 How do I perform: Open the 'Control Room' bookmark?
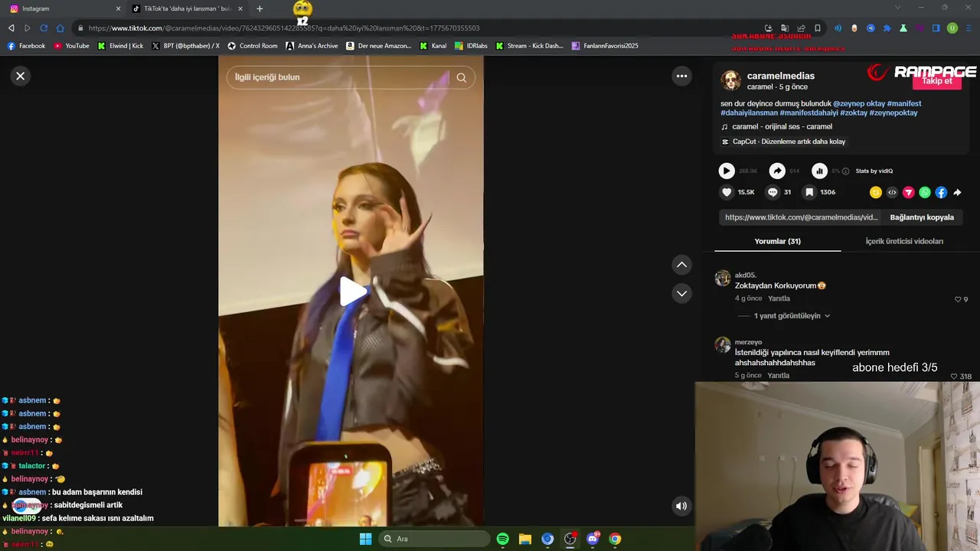click(x=253, y=46)
